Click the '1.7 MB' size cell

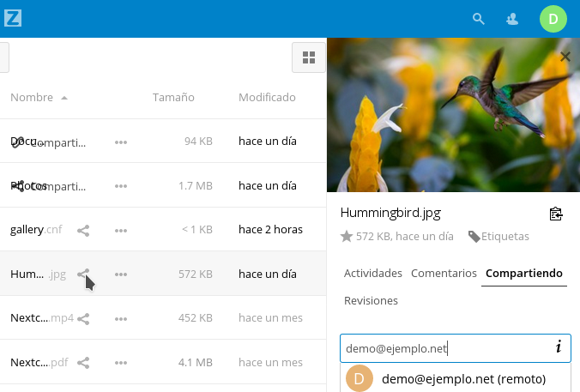tap(196, 185)
